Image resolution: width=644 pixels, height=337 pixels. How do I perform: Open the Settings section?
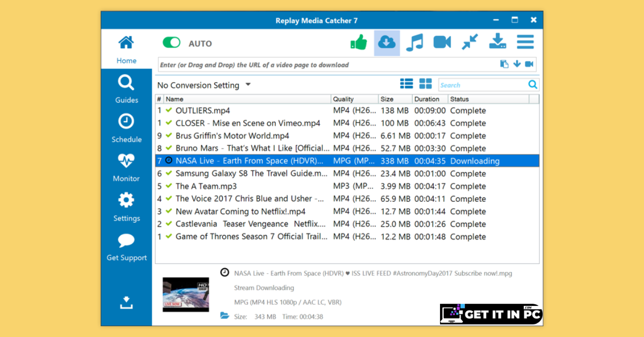tap(127, 207)
